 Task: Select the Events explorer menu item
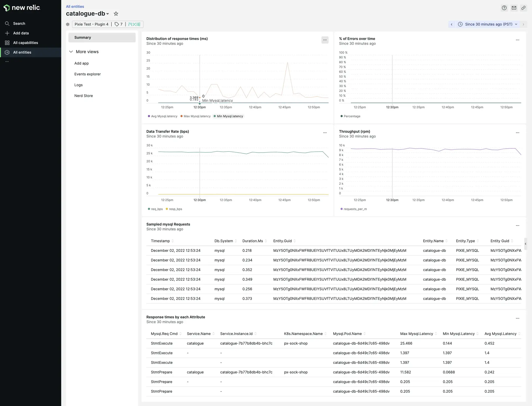tap(87, 74)
